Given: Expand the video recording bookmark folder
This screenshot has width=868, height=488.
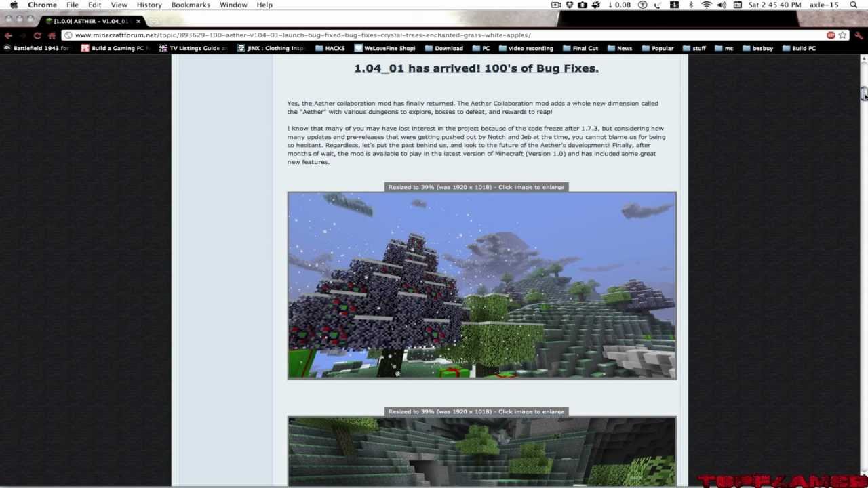Looking at the screenshot, I should (526, 48).
